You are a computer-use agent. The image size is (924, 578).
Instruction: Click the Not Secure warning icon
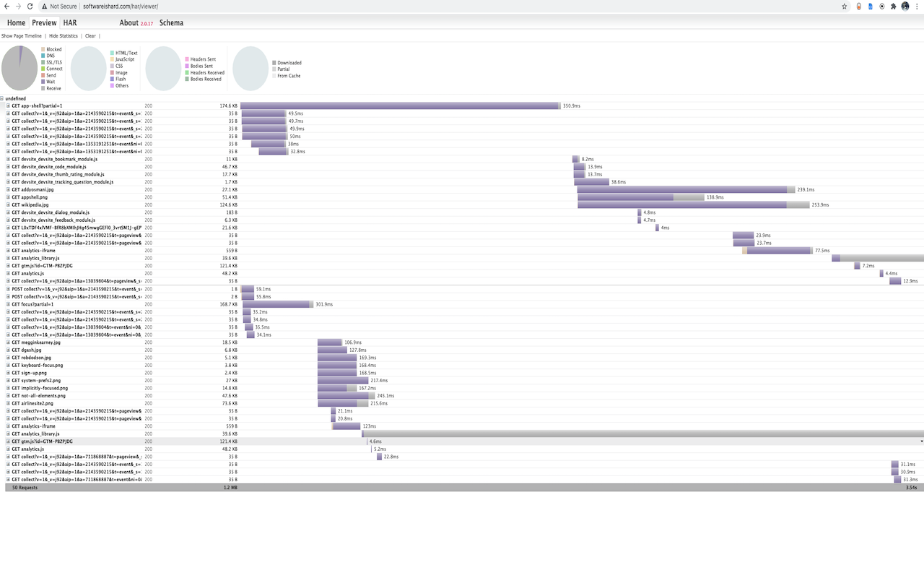coord(44,7)
